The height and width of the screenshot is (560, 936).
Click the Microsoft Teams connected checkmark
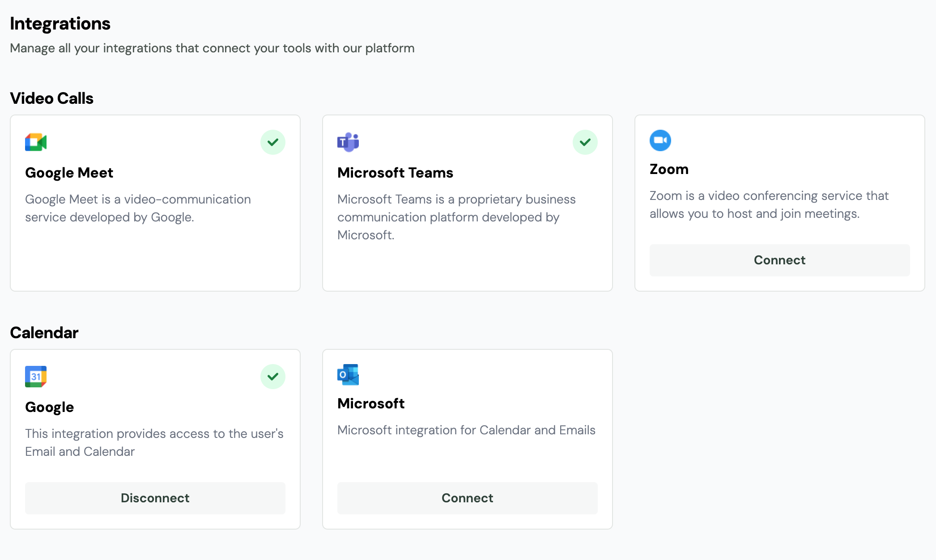[x=585, y=142]
